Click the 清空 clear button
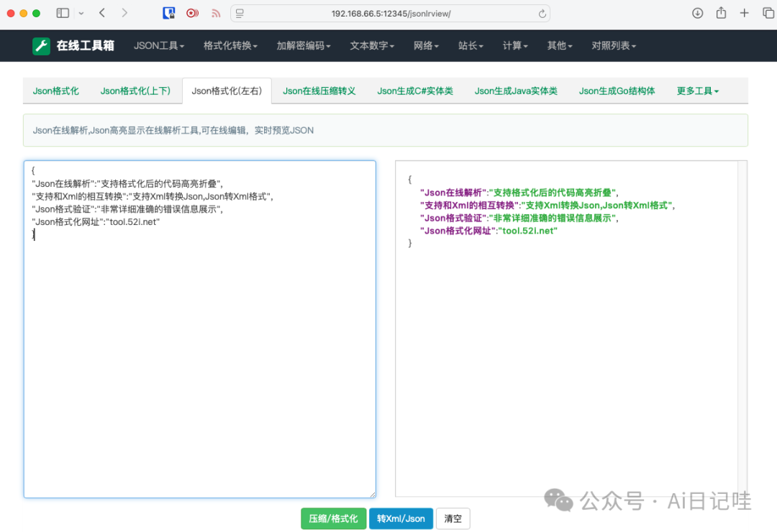Viewport: 777px width, 532px height. point(453,518)
